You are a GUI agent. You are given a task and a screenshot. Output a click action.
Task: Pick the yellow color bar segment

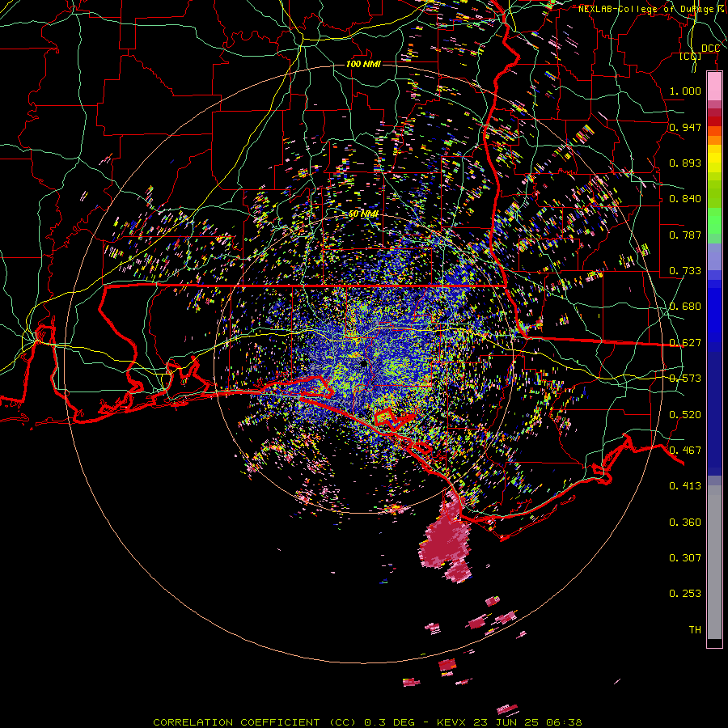click(x=714, y=159)
